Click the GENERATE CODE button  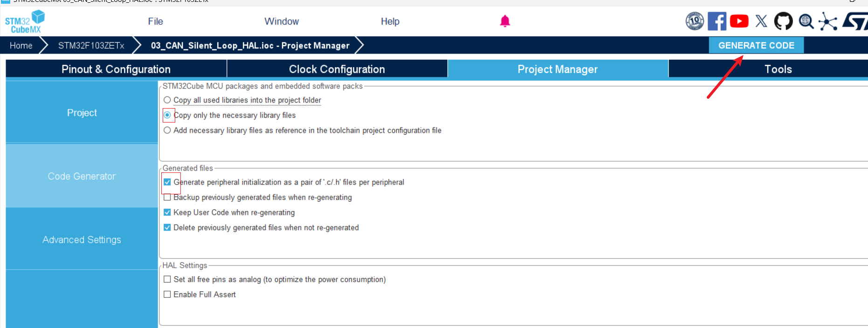pos(756,45)
